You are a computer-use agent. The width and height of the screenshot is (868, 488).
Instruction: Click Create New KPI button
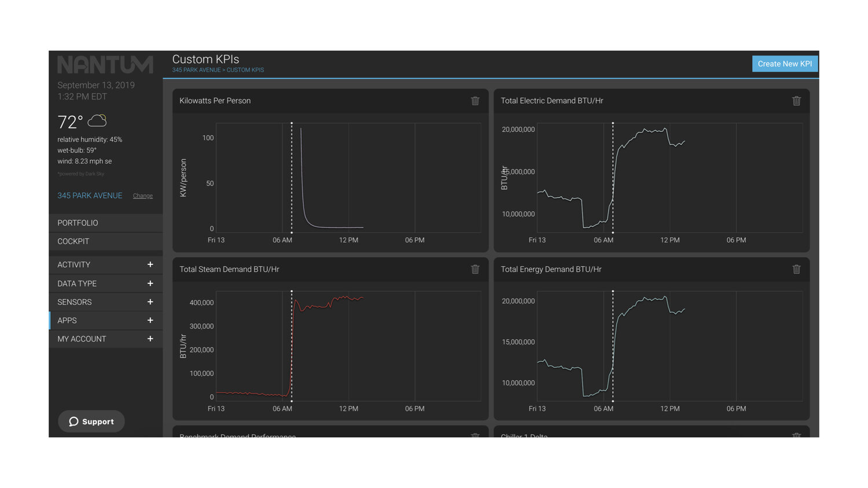click(x=785, y=64)
